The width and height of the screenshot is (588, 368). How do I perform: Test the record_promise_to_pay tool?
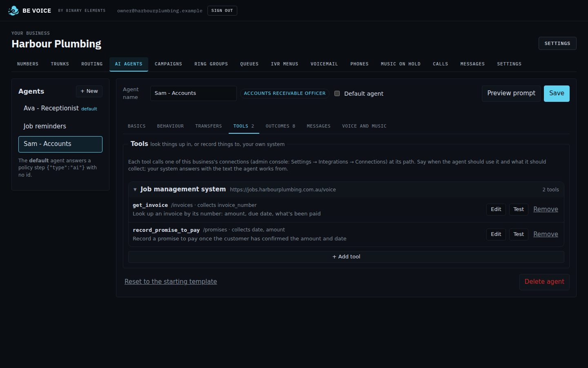tap(519, 234)
